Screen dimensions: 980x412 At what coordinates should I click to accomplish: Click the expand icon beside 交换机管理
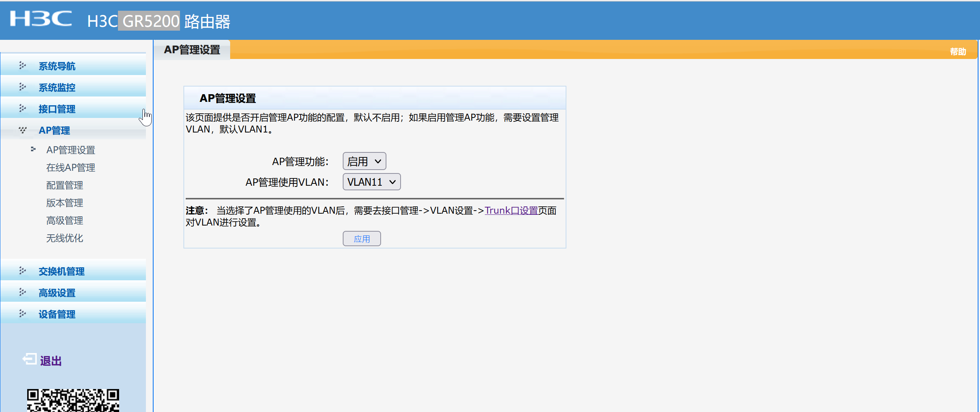(23, 271)
